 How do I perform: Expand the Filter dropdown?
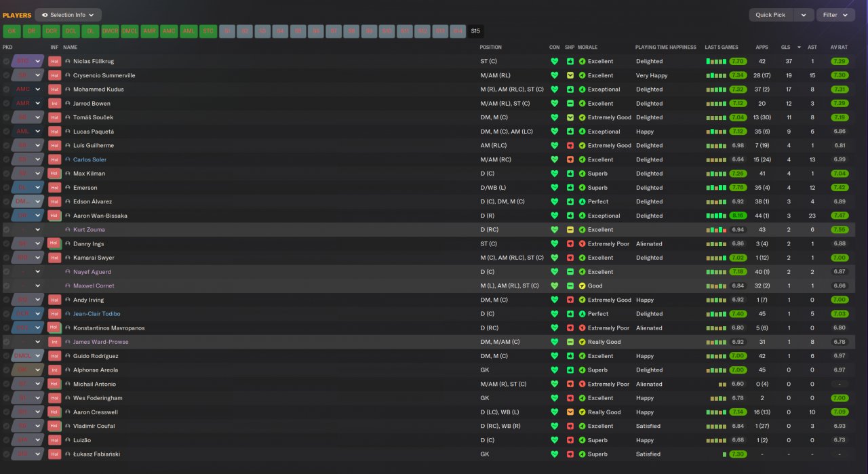(835, 15)
